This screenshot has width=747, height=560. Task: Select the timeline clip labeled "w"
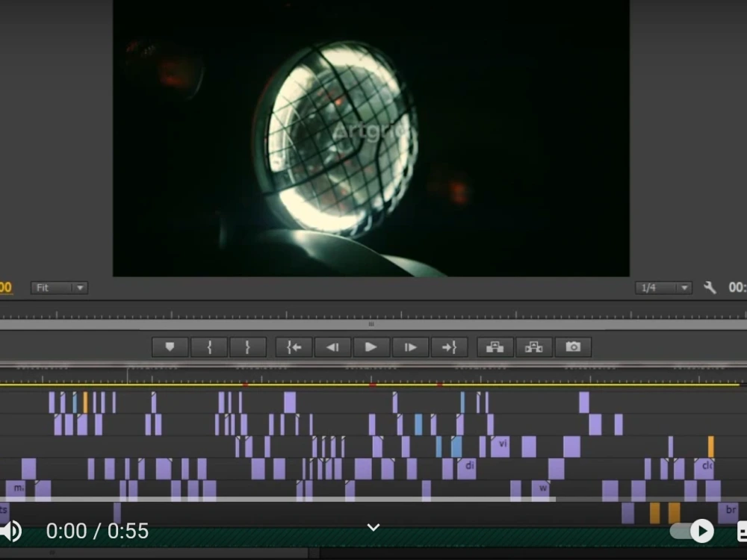[x=541, y=491]
